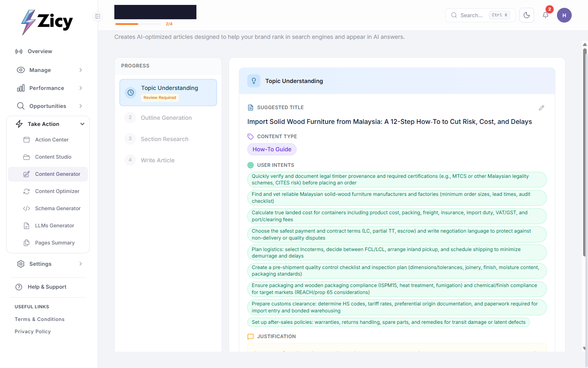Open Terms & Conditions link
The width and height of the screenshot is (588, 368).
tap(40, 319)
